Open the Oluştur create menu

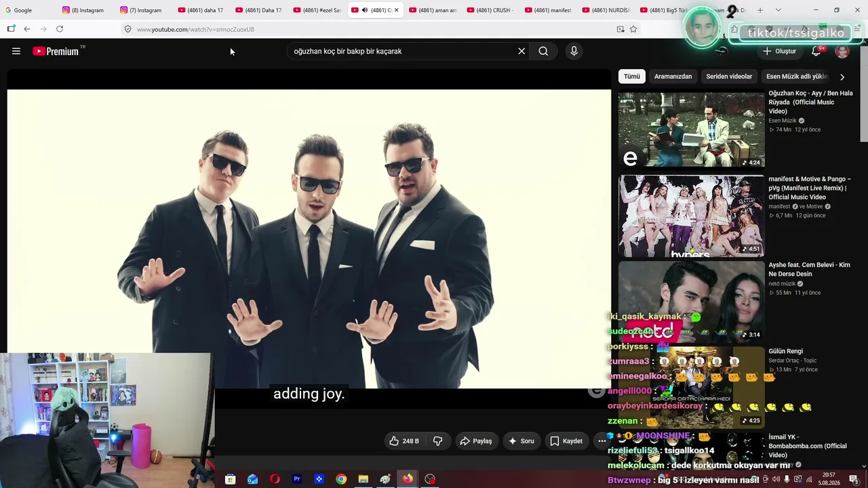click(779, 51)
